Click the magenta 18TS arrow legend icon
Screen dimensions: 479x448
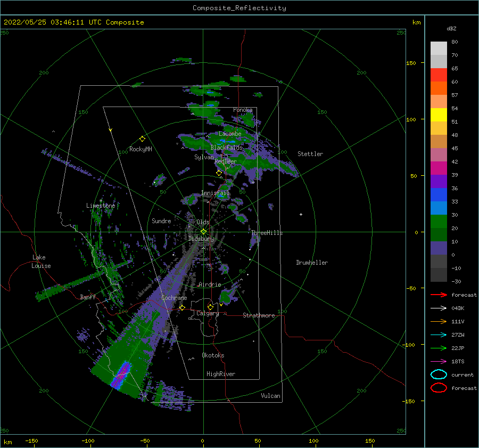(439, 362)
